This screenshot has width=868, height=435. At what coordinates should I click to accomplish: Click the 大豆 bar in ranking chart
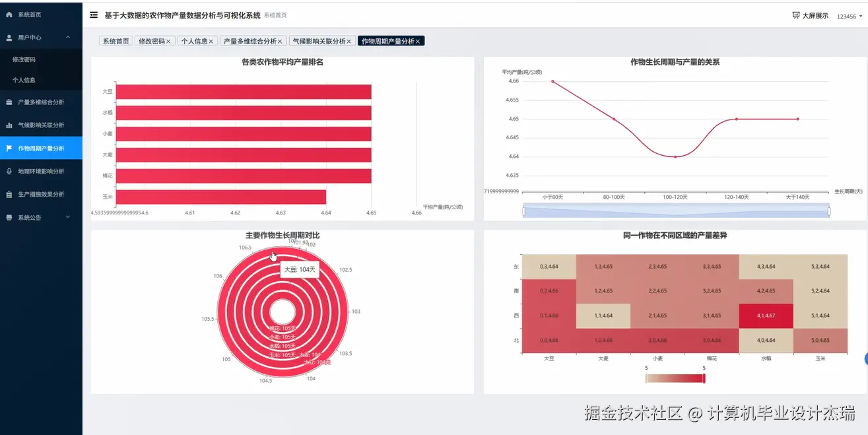pos(244,92)
